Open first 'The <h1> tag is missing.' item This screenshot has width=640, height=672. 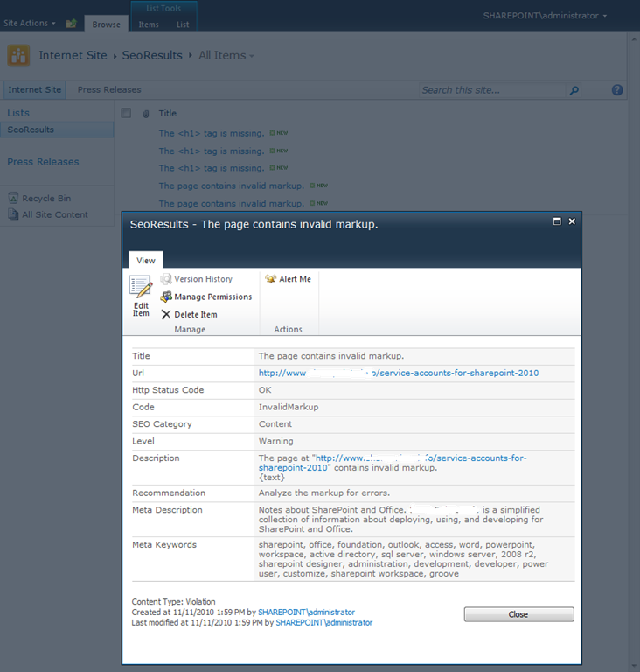tap(212, 133)
